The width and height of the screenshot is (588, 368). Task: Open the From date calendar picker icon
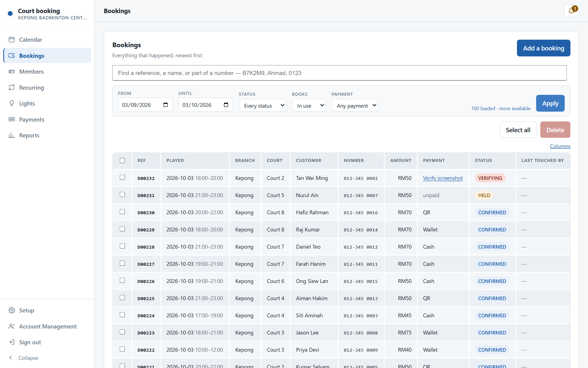pos(166,105)
